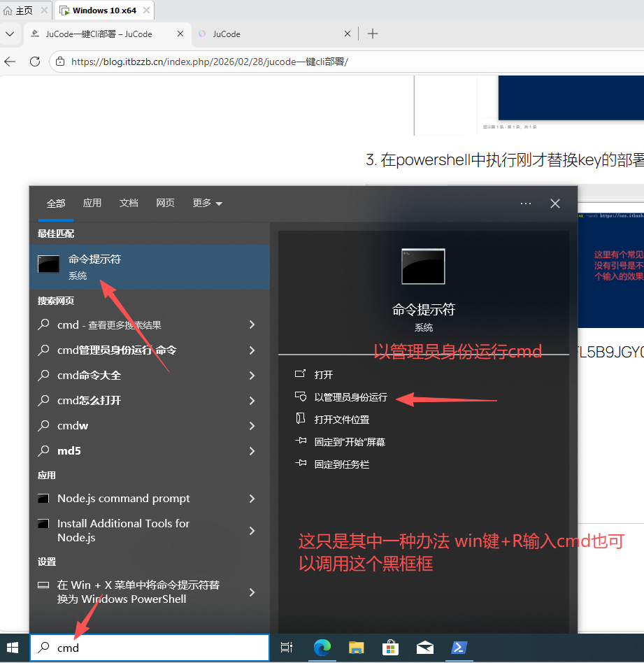
Task: Open the browser tab list dropdown
Action: coord(10,34)
